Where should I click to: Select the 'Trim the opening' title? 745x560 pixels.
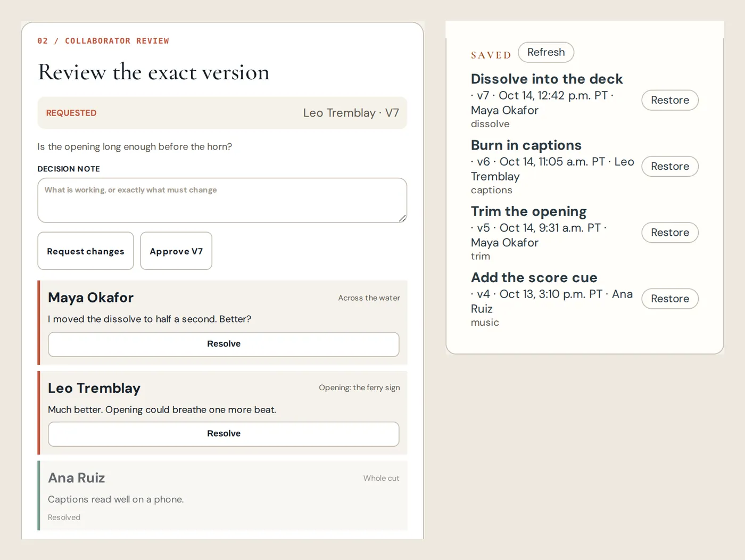[528, 211]
